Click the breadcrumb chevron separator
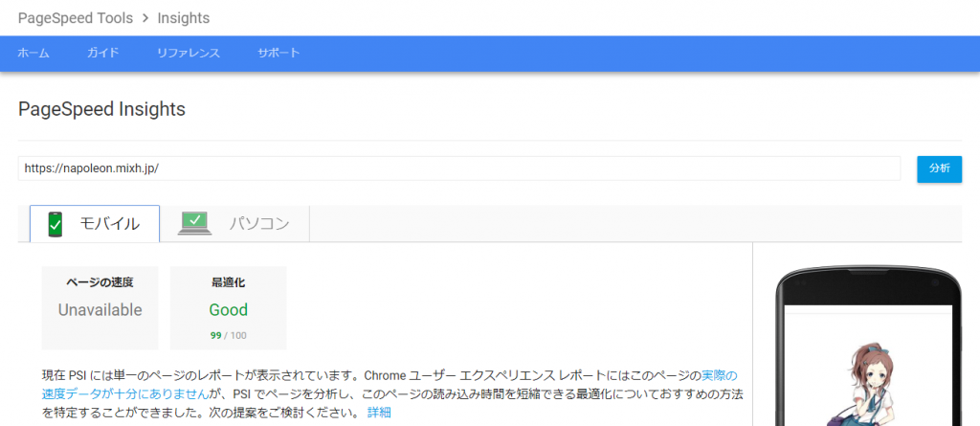Viewport: 980px width, 426px height. click(x=145, y=19)
